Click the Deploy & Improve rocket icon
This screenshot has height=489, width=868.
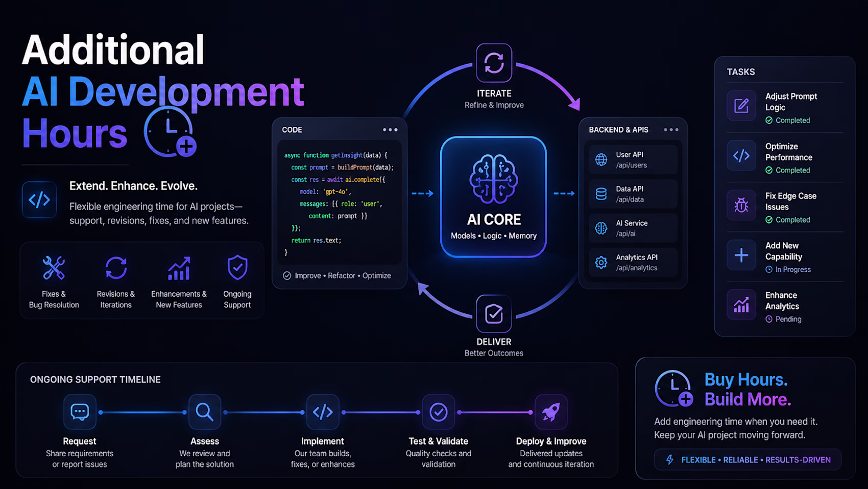pyautogui.click(x=551, y=412)
